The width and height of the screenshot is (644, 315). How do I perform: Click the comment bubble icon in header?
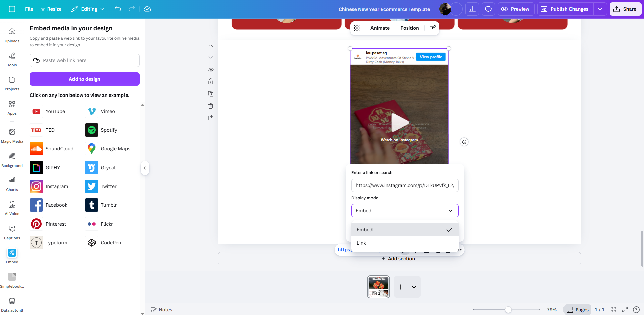(x=488, y=9)
